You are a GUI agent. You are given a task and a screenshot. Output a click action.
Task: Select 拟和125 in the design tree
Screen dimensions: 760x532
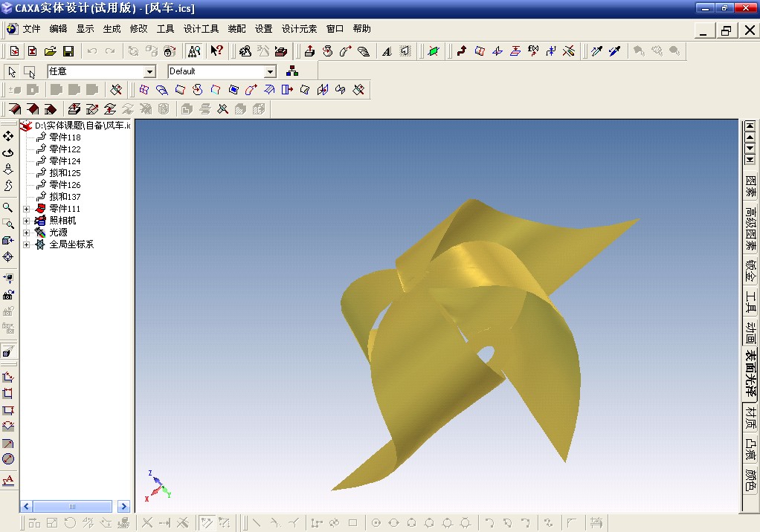coord(65,173)
